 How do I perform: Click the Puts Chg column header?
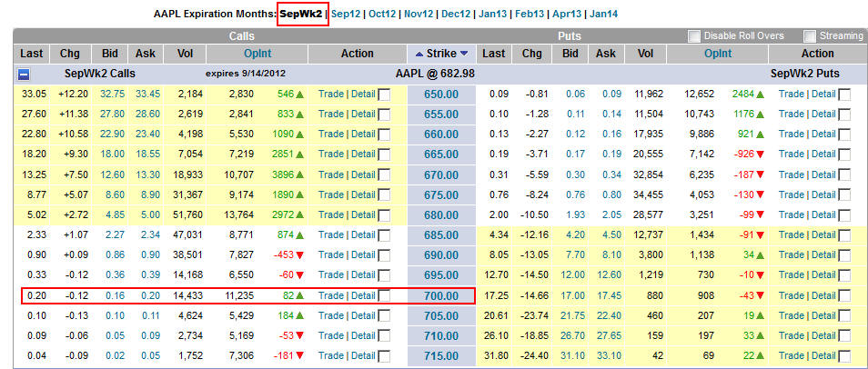point(532,54)
